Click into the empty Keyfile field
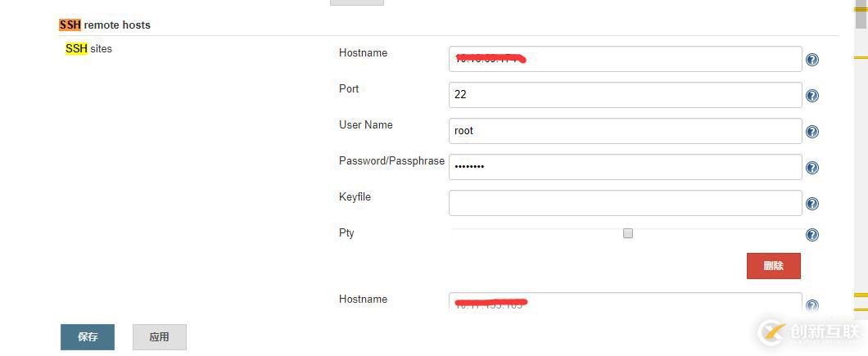The height and width of the screenshot is (356, 868). pyautogui.click(x=625, y=203)
